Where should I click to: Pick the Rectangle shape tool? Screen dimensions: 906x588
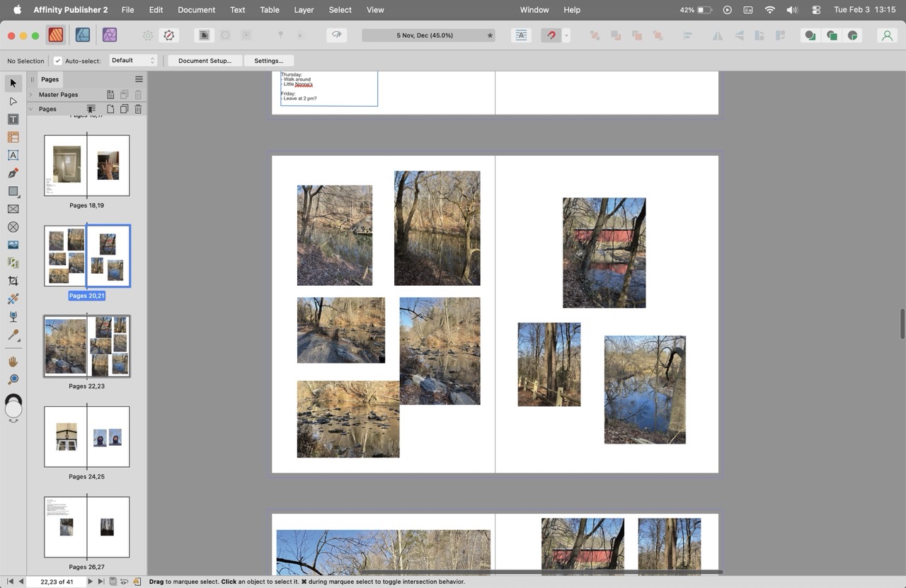(13, 191)
